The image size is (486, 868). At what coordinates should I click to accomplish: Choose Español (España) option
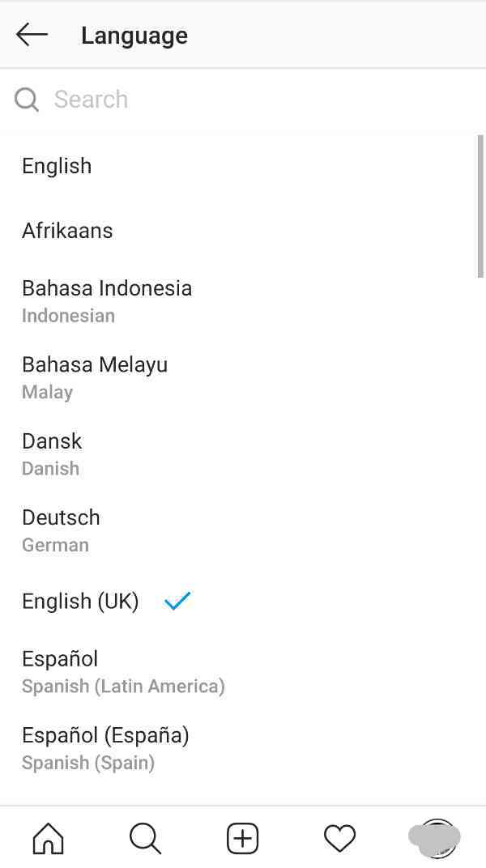point(243,748)
